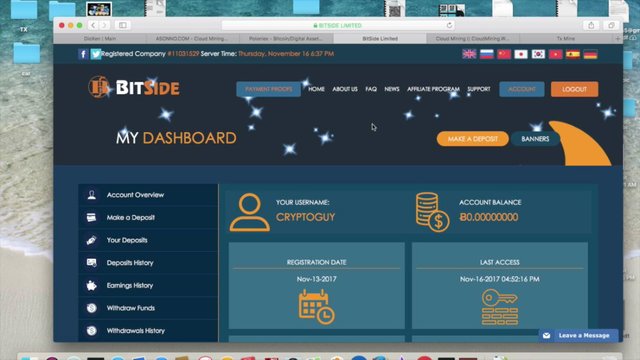This screenshot has height=360, width=640.
Task: Click the Make a Deposit orange button
Action: pyautogui.click(x=473, y=139)
